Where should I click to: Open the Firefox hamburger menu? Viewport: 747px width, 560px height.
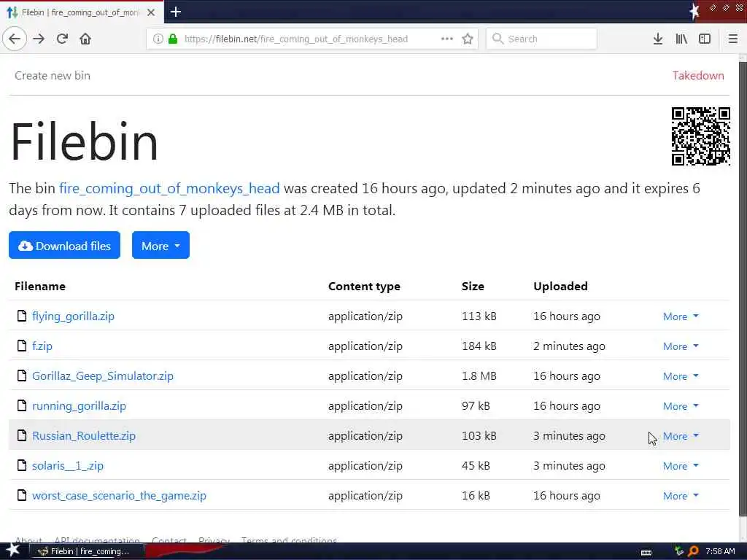tap(732, 39)
